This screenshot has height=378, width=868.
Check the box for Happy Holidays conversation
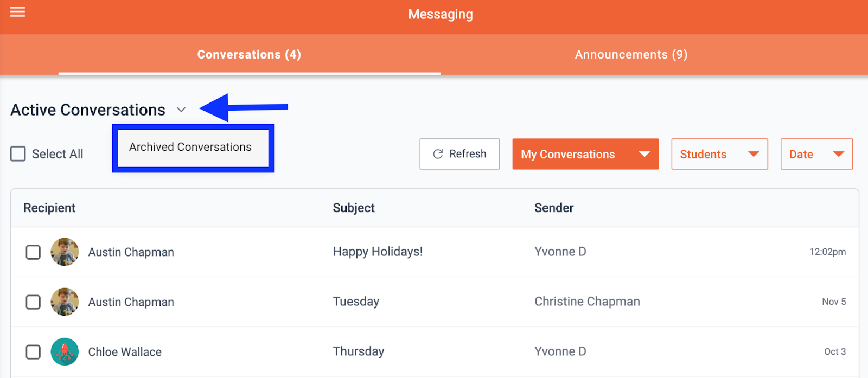pos(33,252)
